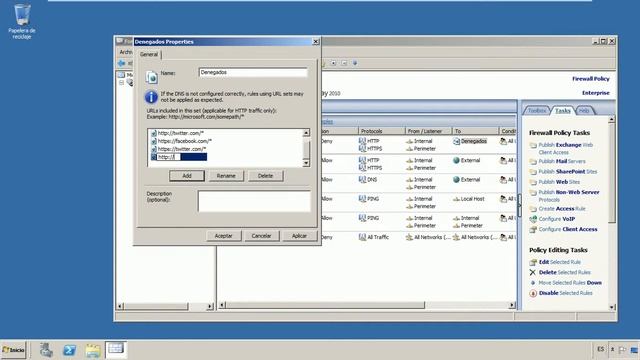This screenshot has height=360, width=640.
Task: Open Papelera de reciclaje desktop icon
Action: tap(22, 21)
